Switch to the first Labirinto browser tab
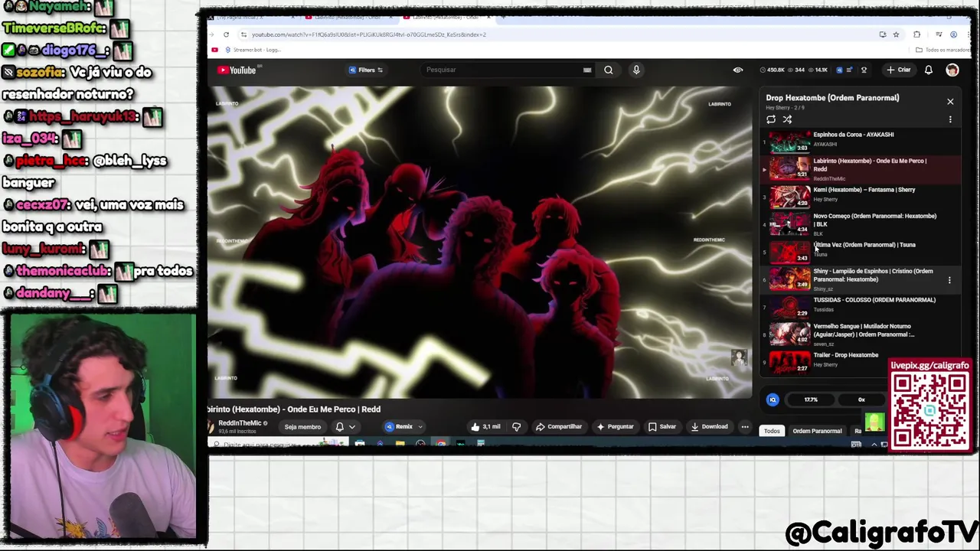The image size is (980, 551). point(349,17)
